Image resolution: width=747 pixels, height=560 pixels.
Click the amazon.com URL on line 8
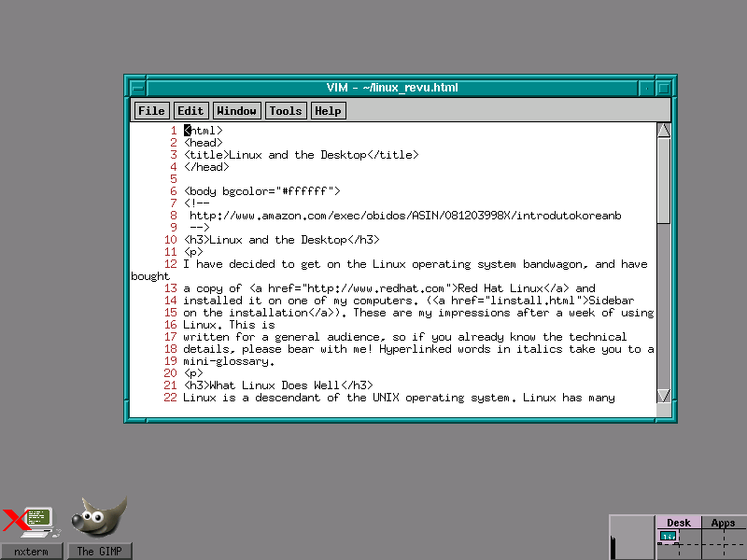pyautogui.click(x=405, y=216)
